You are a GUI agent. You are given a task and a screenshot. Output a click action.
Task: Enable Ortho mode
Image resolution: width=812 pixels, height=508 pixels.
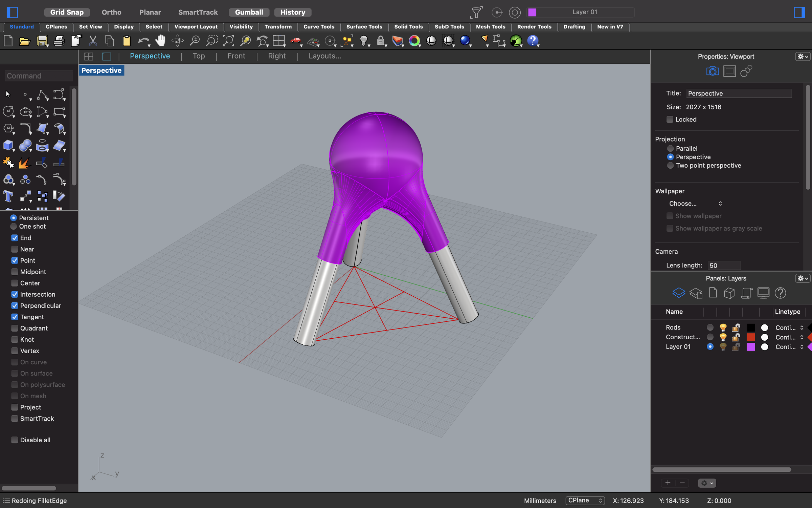point(111,12)
